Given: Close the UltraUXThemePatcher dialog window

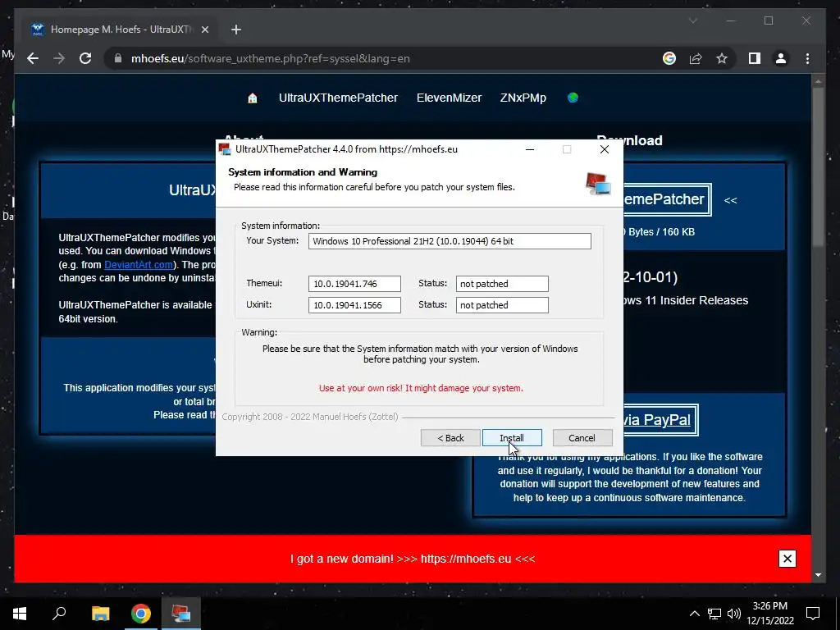Looking at the screenshot, I should (605, 149).
